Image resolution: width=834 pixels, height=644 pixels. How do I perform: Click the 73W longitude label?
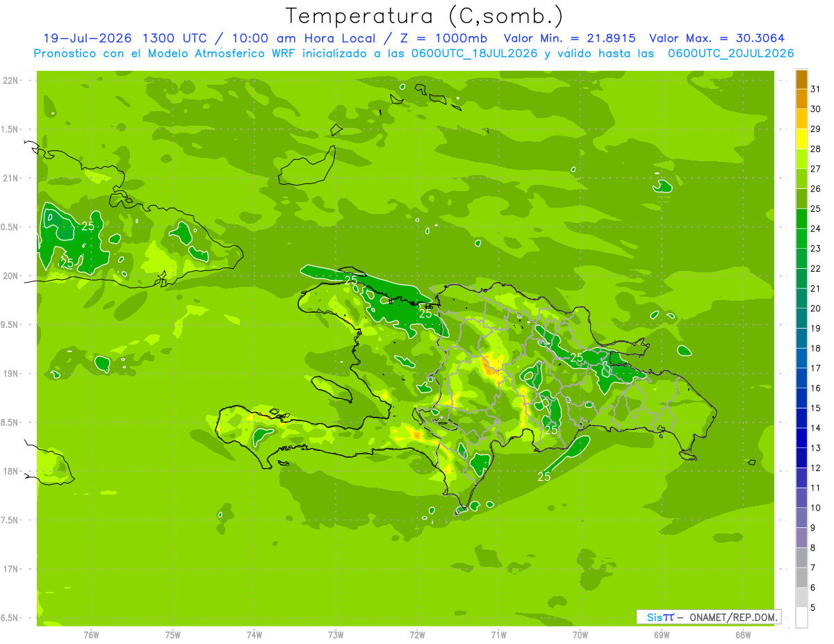(336, 634)
